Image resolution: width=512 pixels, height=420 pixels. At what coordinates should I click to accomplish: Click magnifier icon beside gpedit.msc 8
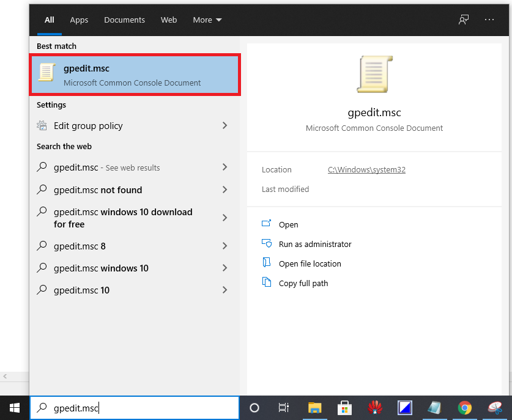42,245
